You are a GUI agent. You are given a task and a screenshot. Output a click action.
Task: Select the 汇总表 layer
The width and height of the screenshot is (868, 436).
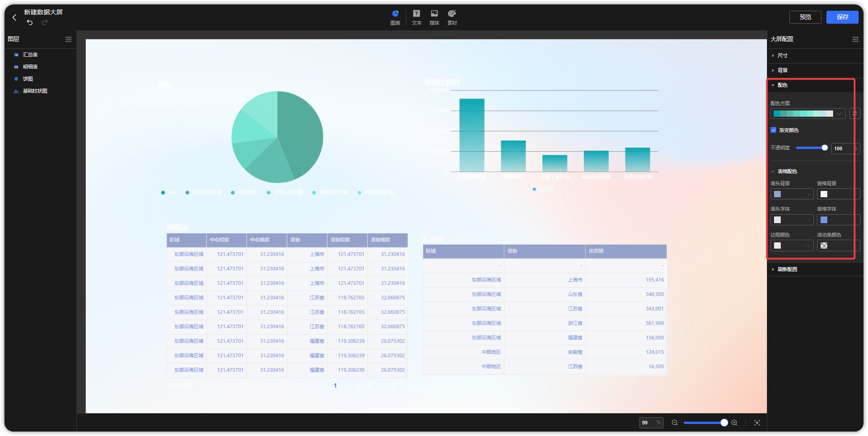tap(30, 55)
